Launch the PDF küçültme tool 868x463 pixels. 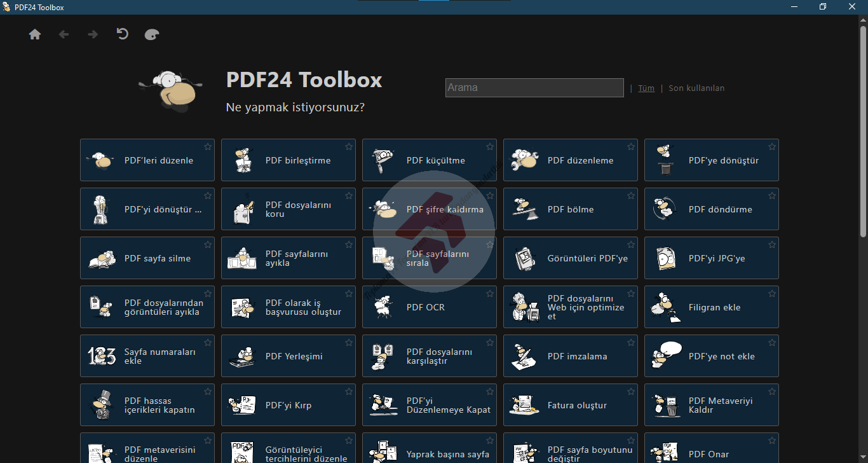[x=430, y=160]
